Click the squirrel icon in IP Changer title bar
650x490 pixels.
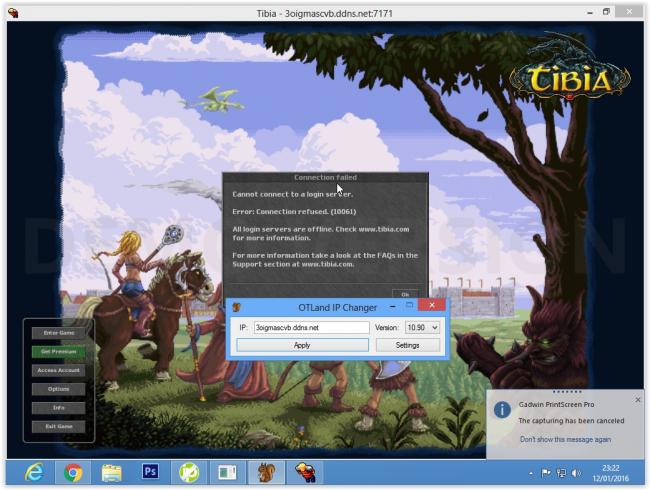coord(237,307)
